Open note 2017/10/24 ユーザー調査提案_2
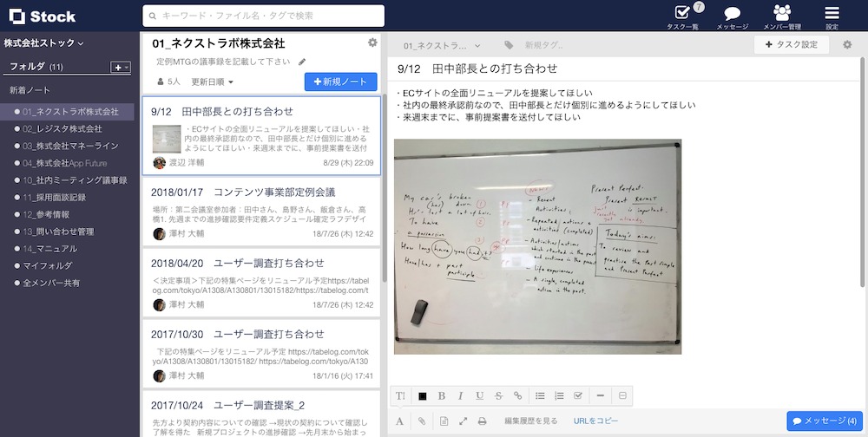This screenshot has height=437, width=868. click(x=261, y=414)
